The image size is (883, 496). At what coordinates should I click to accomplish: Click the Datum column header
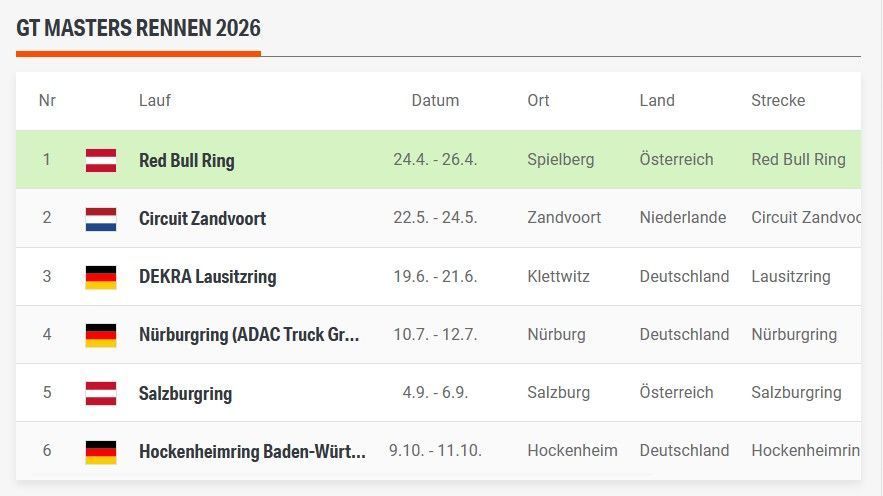coord(435,100)
